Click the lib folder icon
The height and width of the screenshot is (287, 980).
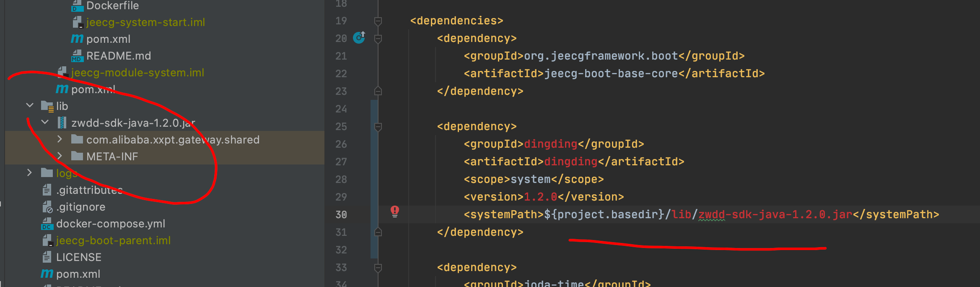pos(47,106)
